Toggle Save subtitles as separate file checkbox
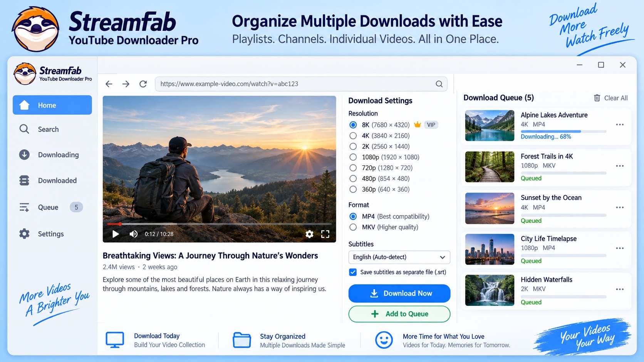The image size is (644, 362). (x=353, y=272)
